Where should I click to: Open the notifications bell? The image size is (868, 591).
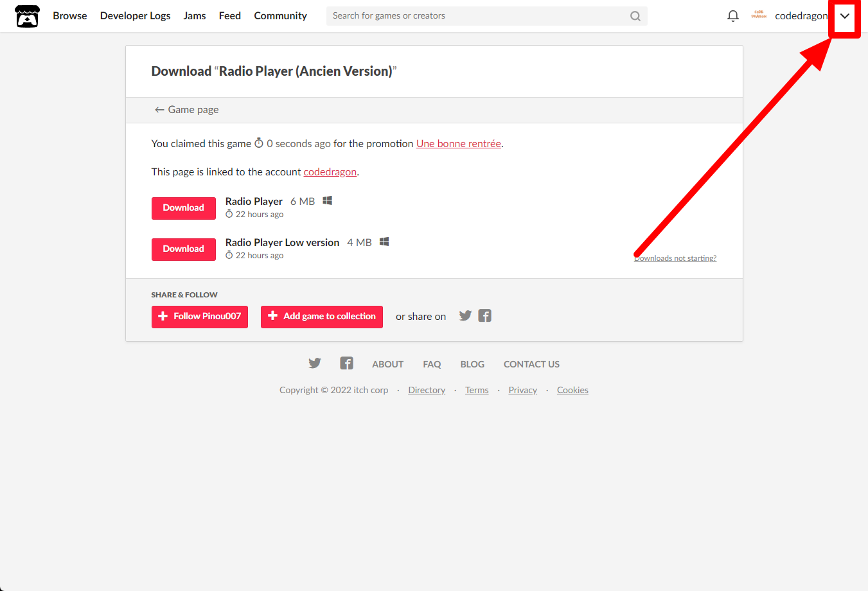(732, 16)
